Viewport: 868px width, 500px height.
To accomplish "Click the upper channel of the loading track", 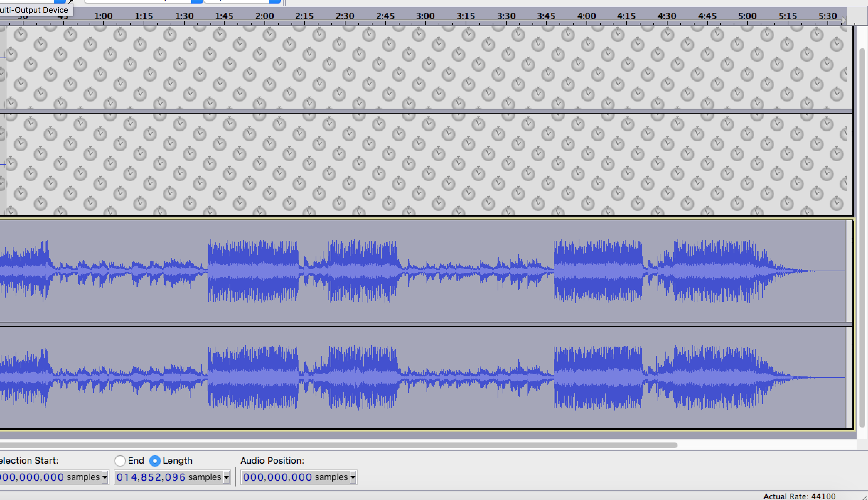I will point(427,67).
